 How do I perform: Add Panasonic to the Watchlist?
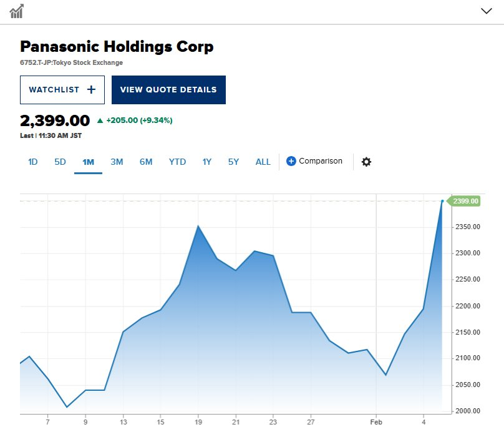[62, 90]
